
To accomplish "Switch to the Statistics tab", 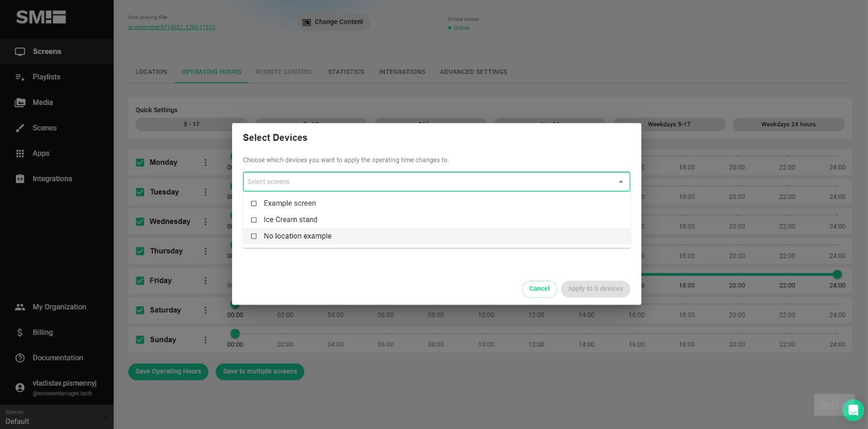I will coord(346,71).
